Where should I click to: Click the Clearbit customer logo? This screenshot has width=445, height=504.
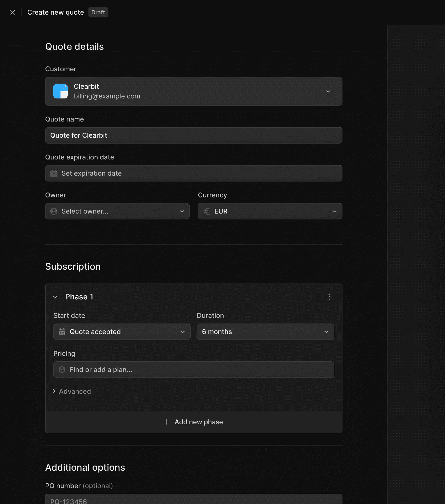60,91
